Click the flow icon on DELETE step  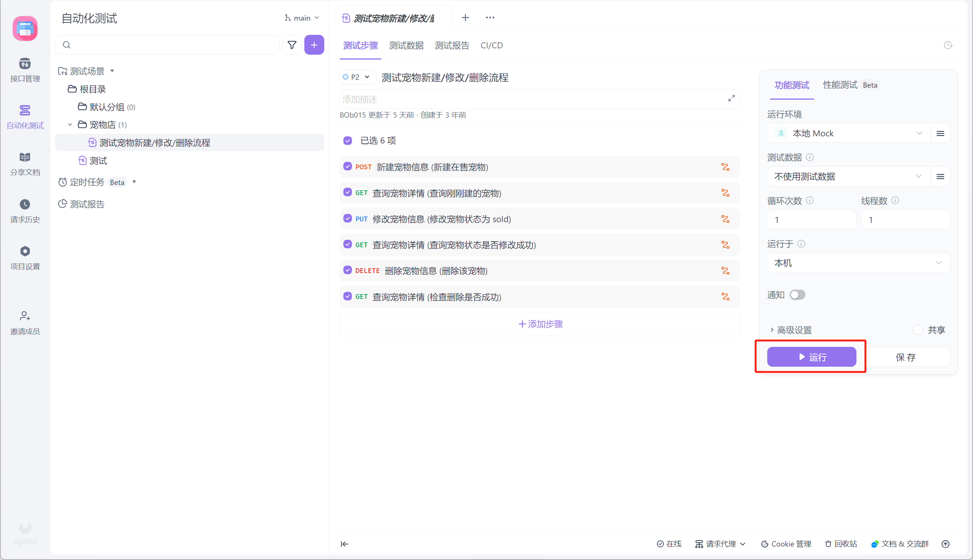(725, 271)
